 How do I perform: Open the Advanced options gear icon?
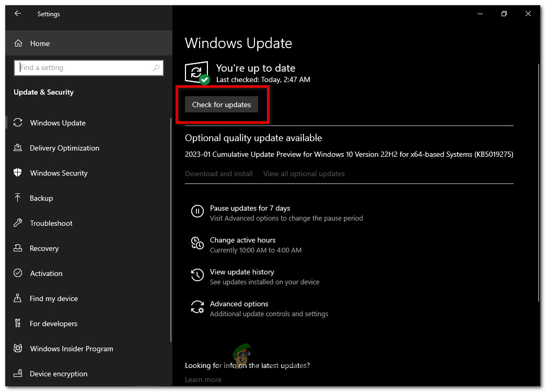(197, 307)
